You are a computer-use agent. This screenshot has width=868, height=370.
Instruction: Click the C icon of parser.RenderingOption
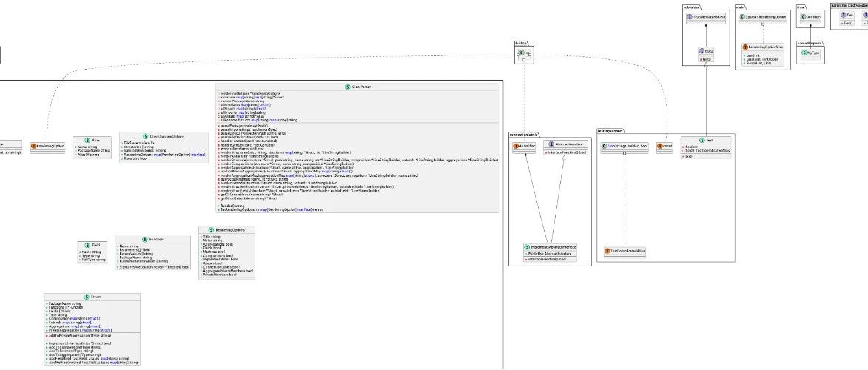coord(743,17)
